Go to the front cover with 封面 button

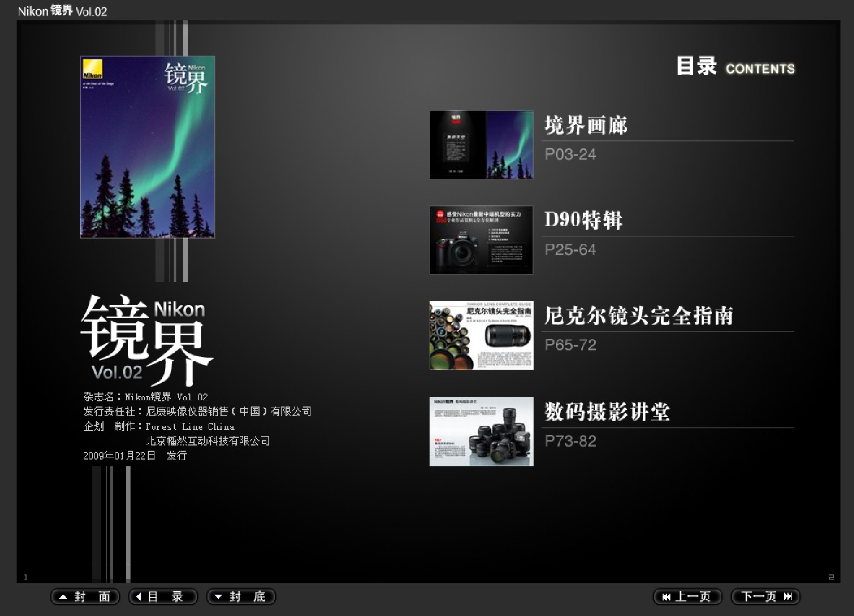(x=85, y=597)
